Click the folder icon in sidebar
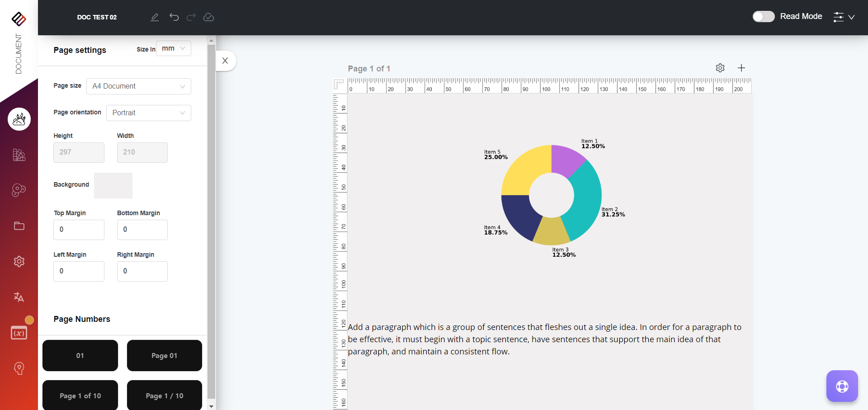Viewport: 868px width, 410px height. [x=19, y=226]
